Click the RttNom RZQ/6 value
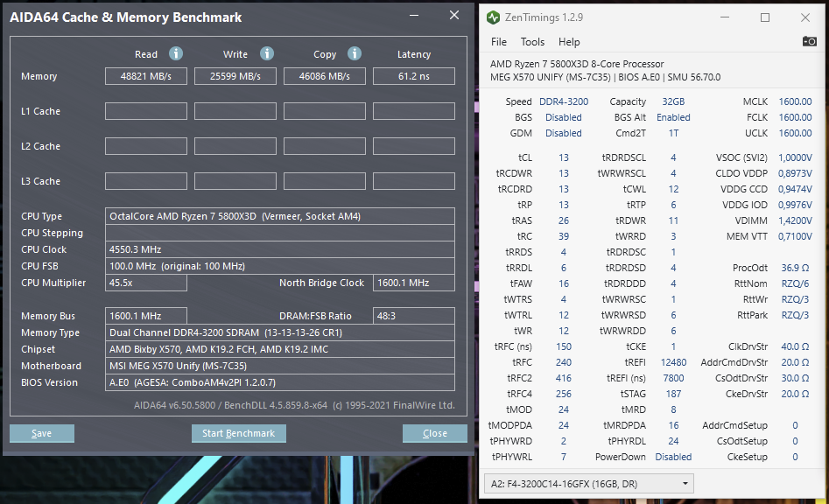 pyautogui.click(x=795, y=283)
